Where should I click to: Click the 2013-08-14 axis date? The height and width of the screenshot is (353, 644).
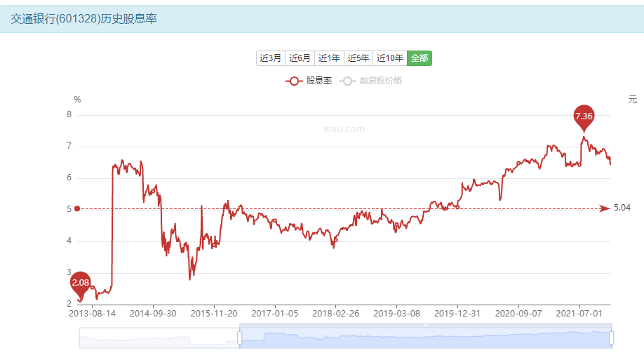[x=92, y=314]
